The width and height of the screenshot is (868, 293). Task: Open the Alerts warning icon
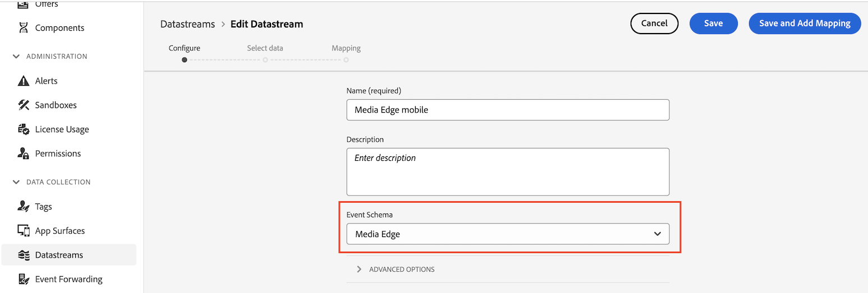pyautogui.click(x=23, y=81)
